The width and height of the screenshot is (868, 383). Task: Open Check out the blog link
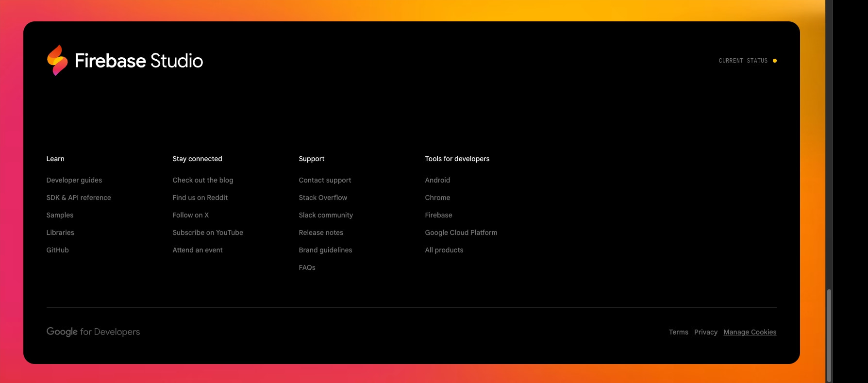(x=203, y=180)
